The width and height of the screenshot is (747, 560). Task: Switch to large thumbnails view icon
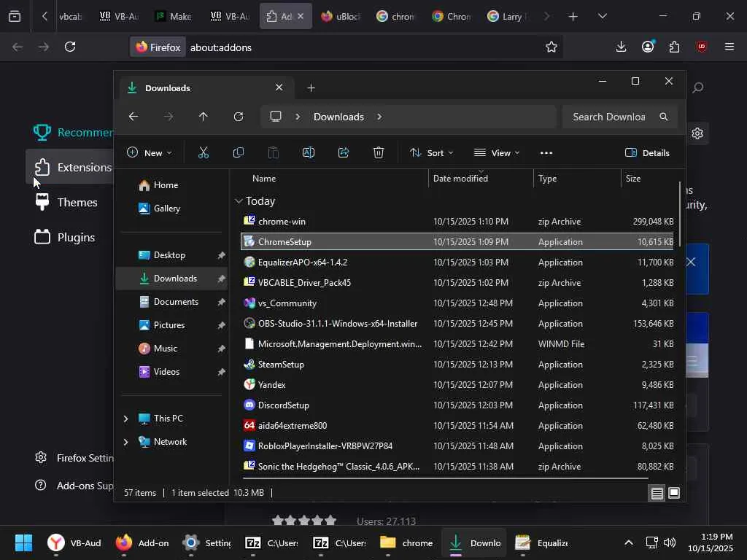point(674,494)
